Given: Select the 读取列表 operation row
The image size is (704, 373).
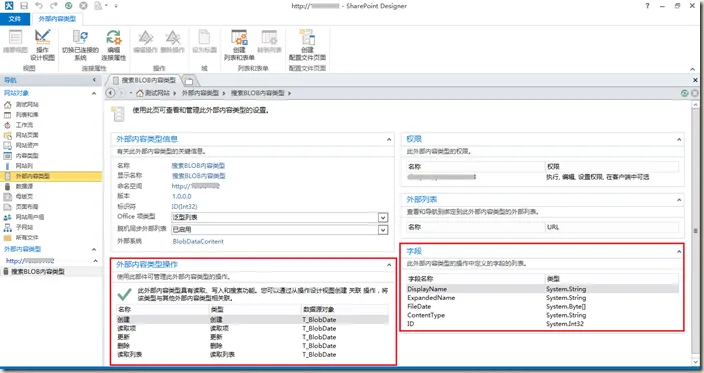Looking at the screenshot, I should (252, 355).
